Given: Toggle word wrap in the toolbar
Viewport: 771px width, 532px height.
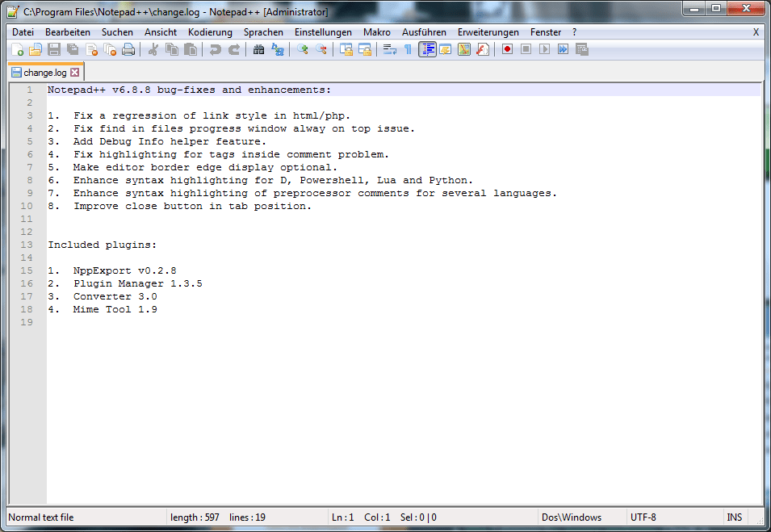Looking at the screenshot, I should point(388,49).
